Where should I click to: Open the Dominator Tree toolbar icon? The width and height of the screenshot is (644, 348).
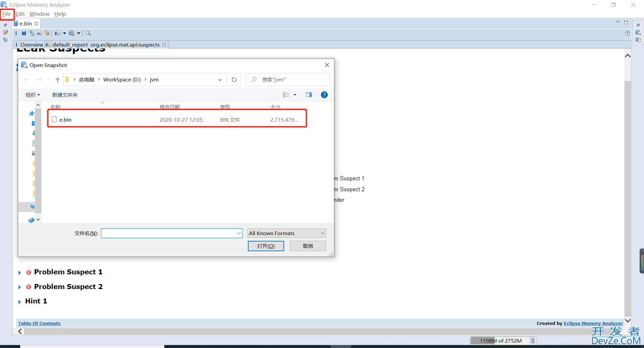click(x=32, y=33)
